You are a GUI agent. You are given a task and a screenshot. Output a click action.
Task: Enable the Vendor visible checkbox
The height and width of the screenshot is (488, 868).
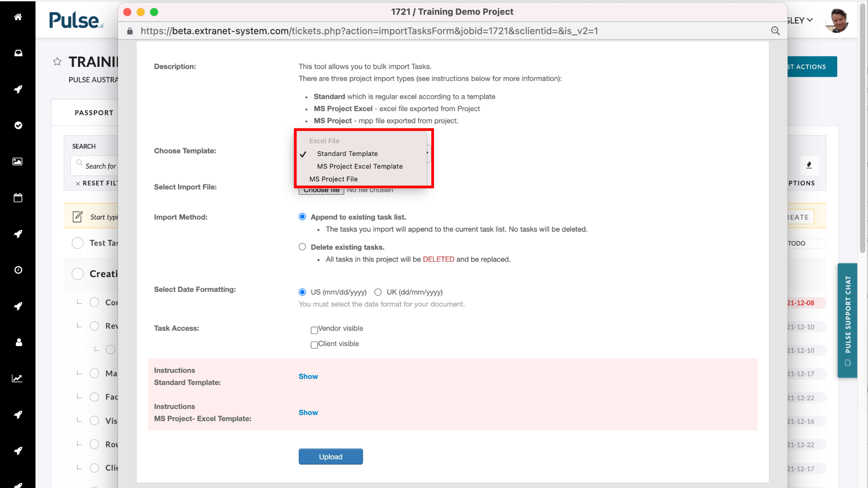[314, 330]
